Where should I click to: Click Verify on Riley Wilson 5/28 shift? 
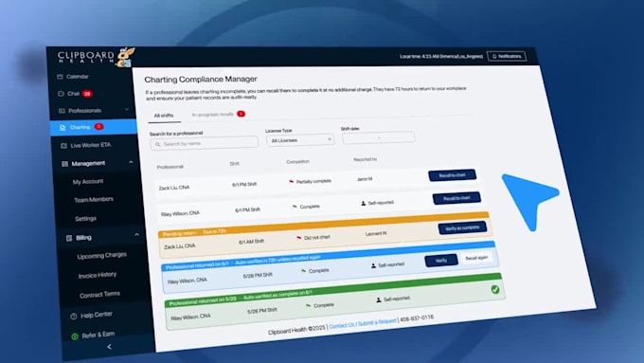click(x=441, y=261)
